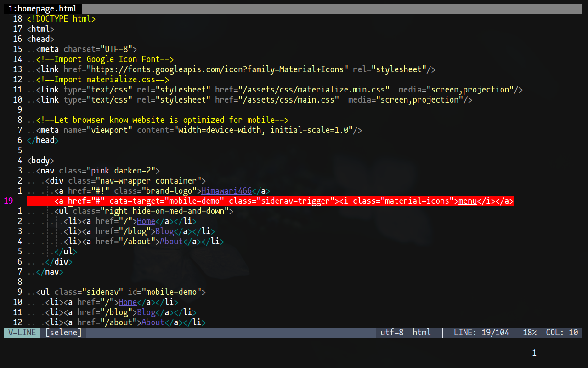Click the sidenav-trigger class attribute

[282, 201]
